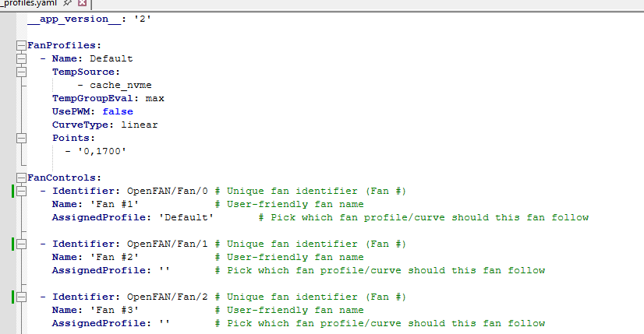Close the _profiles.yaml tab
The image size is (644, 334).
(82, 2)
